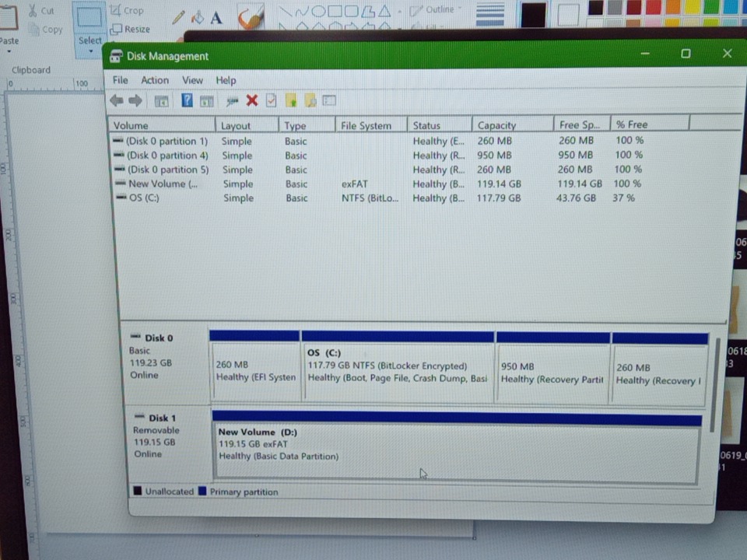Click the yellow folder search toolbar icon
The width and height of the screenshot is (747, 560).
tap(310, 100)
